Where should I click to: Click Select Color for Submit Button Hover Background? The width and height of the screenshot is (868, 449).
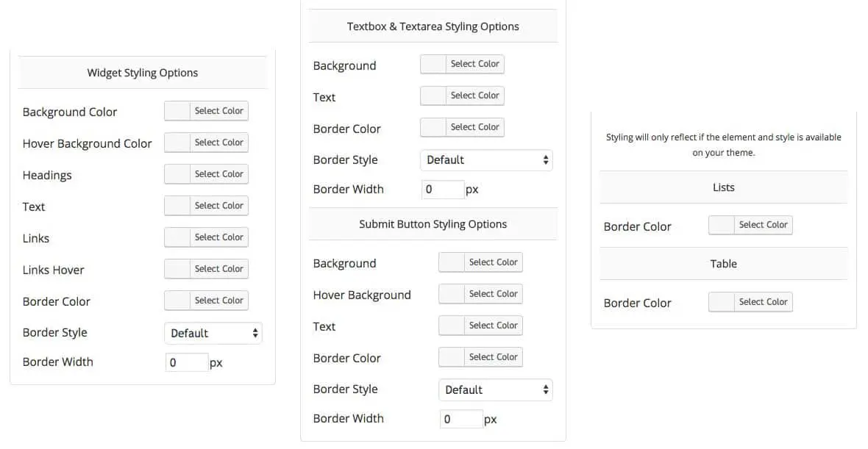coord(493,294)
